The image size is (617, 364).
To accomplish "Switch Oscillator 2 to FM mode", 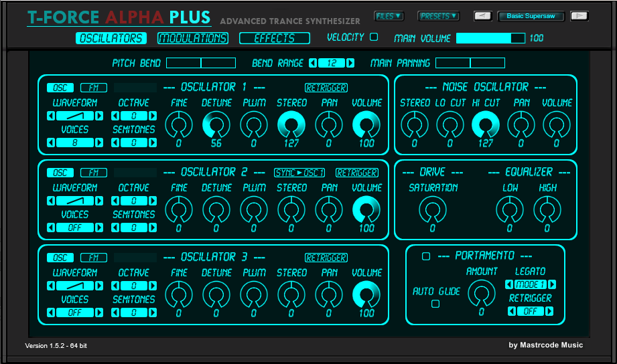I will coord(94,173).
